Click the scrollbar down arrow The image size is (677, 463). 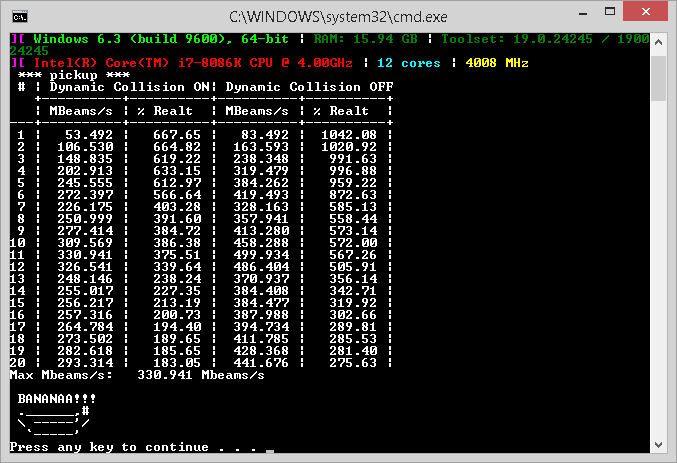[658, 445]
